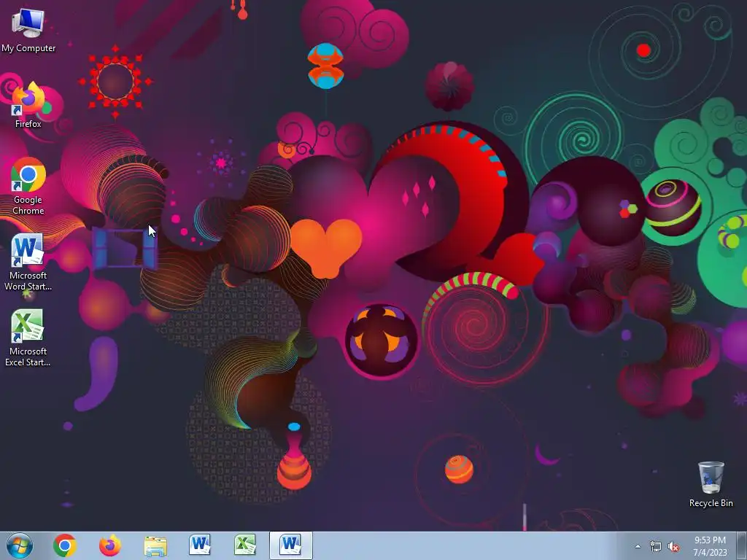Open pinned Word icon next to Explorer
This screenshot has width=747, height=560.
[x=200, y=545]
